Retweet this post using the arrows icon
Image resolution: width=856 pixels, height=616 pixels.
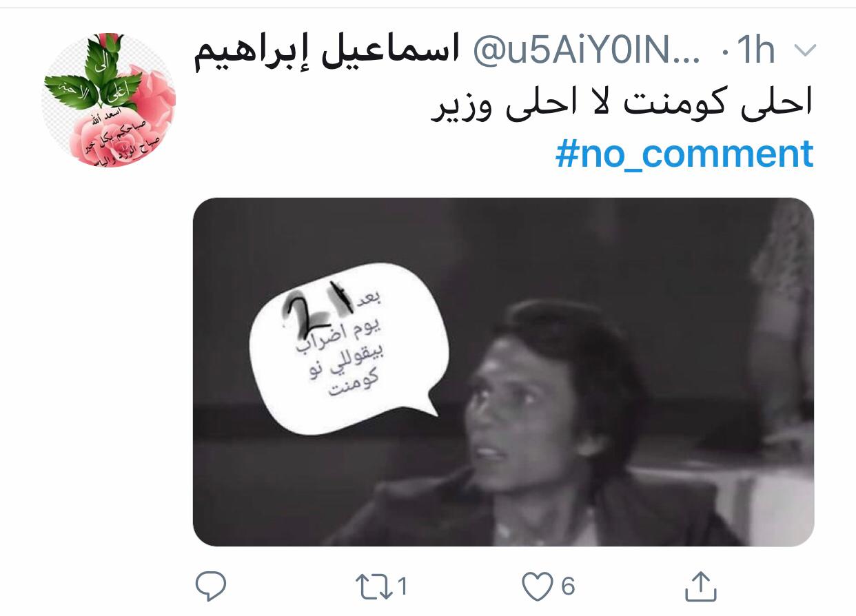(373, 586)
